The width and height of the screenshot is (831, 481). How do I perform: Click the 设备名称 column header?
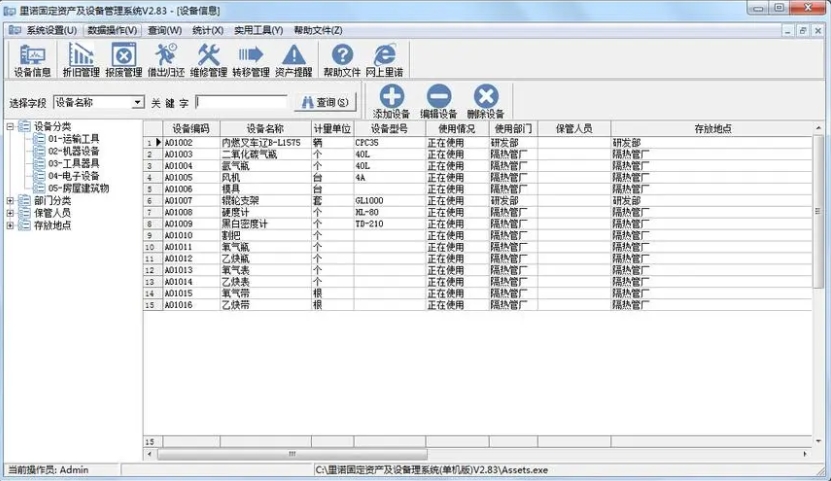pos(266,129)
